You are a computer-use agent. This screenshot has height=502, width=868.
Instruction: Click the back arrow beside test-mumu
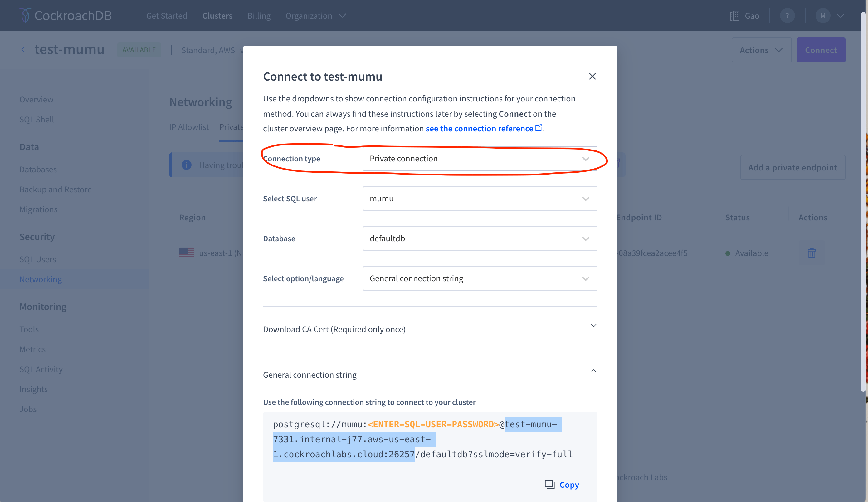click(23, 50)
